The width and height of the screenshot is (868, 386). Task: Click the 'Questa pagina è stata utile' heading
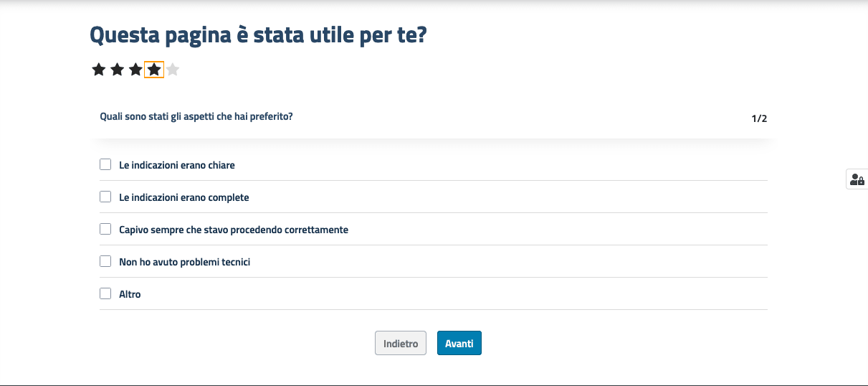[x=258, y=34]
